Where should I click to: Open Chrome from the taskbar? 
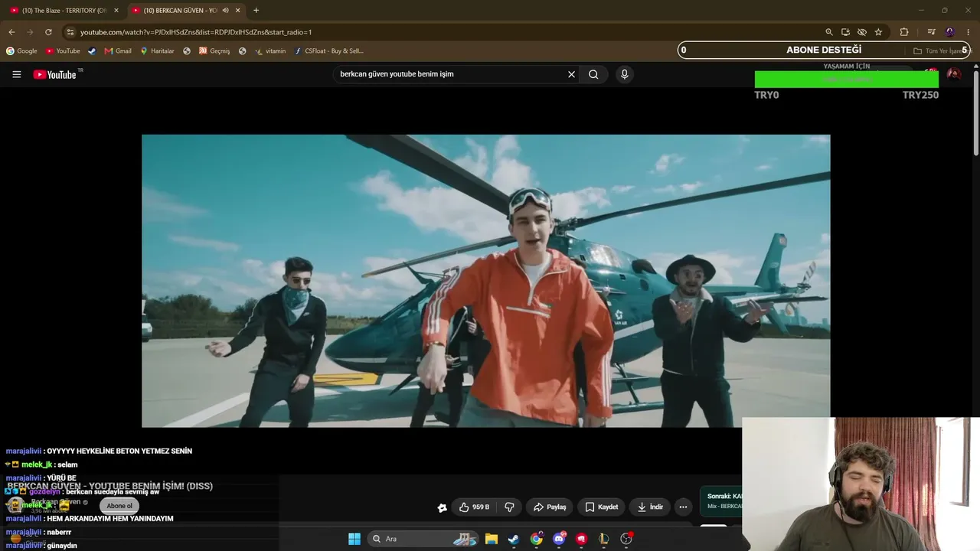tap(537, 539)
